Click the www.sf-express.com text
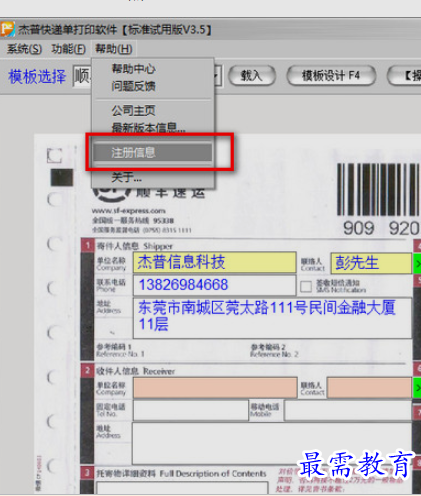The width and height of the screenshot is (421, 496). click(x=128, y=211)
